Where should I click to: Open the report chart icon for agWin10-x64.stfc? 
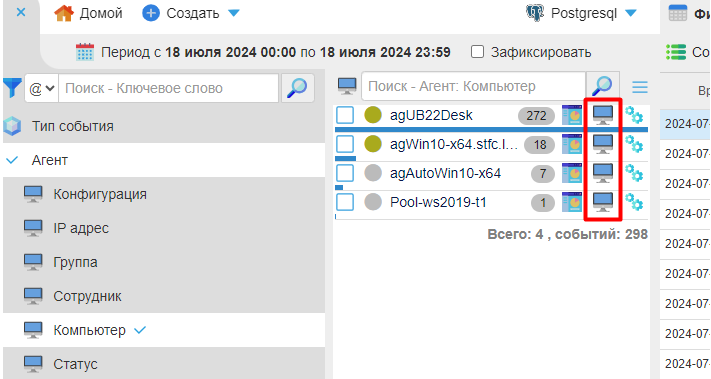572,144
